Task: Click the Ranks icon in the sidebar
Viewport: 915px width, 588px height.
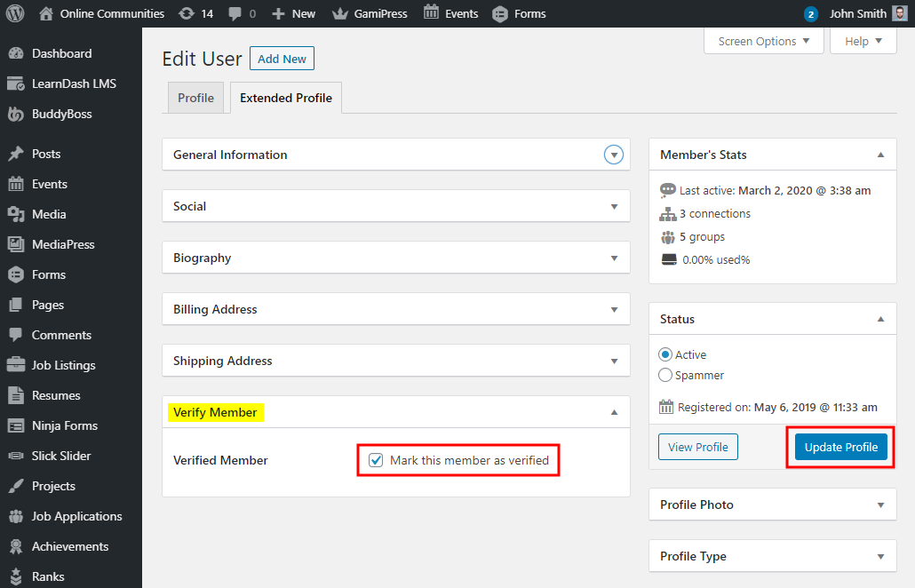Action: tap(18, 576)
